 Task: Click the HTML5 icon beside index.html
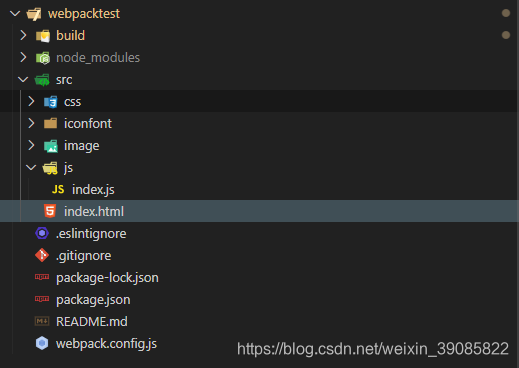coord(50,211)
